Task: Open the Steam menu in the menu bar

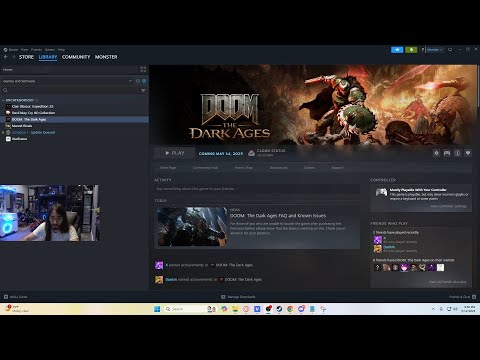Action: point(11,49)
